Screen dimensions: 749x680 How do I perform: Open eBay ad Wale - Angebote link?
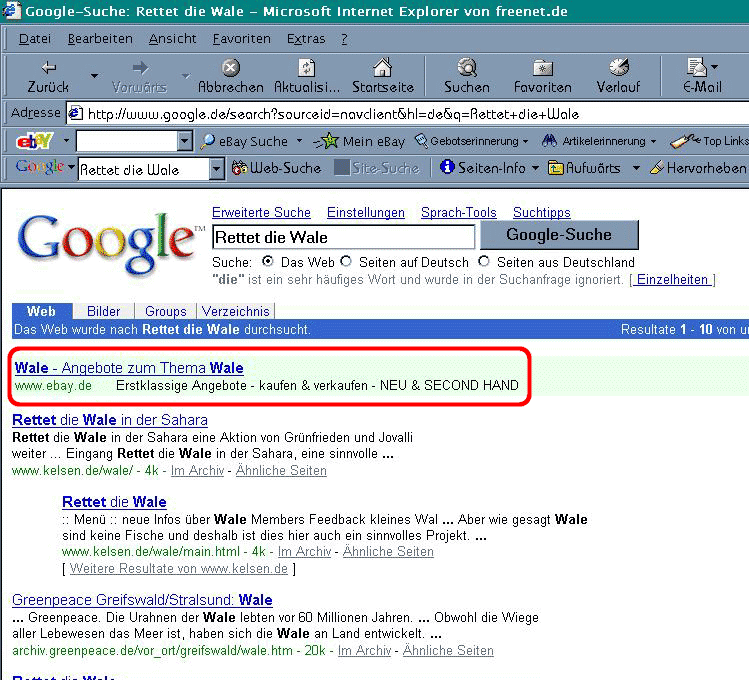tap(129, 368)
